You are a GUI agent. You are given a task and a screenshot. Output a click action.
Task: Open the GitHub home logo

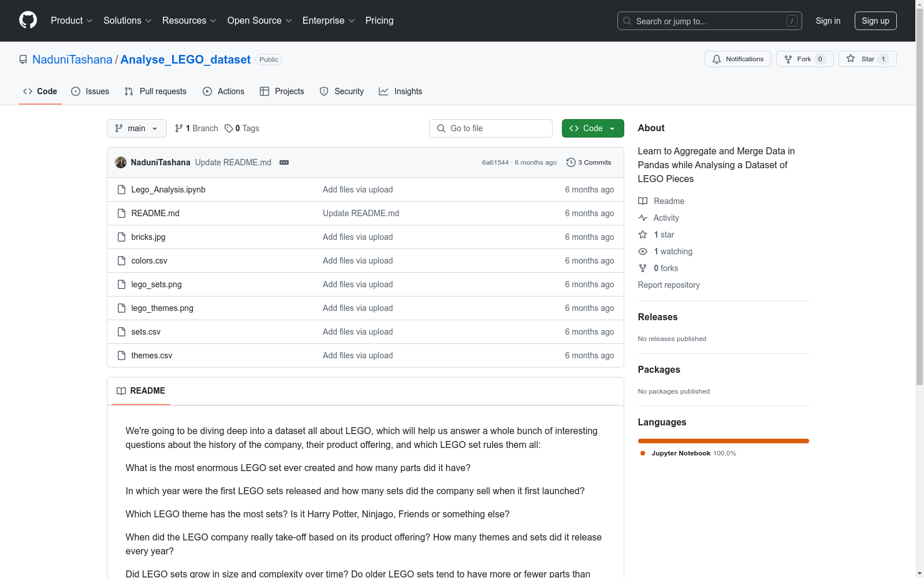(x=28, y=20)
